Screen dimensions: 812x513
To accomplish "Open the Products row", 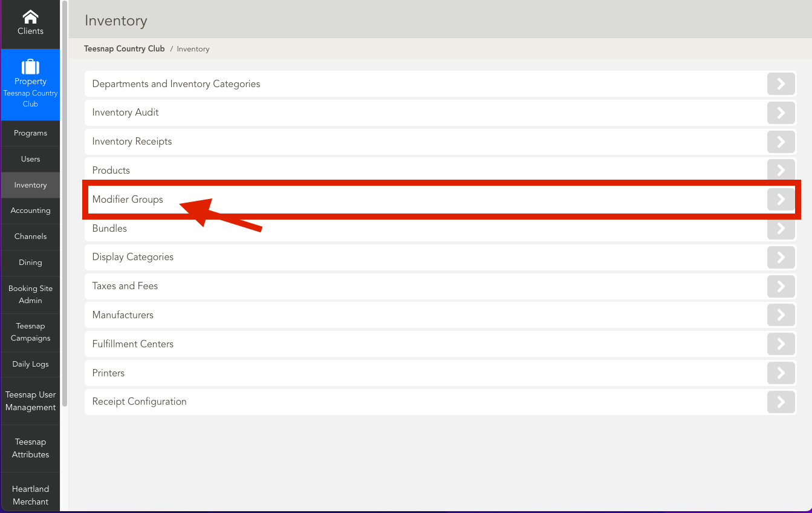I will point(440,170).
